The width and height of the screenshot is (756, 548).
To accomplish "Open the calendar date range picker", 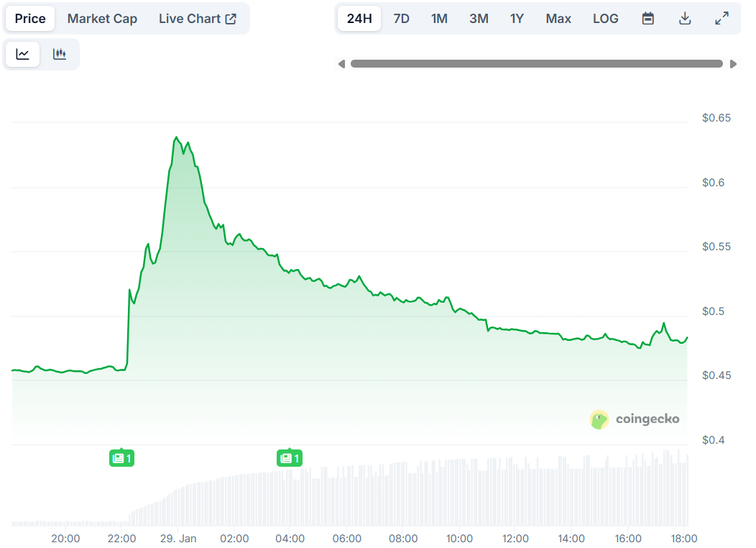I will (x=647, y=19).
